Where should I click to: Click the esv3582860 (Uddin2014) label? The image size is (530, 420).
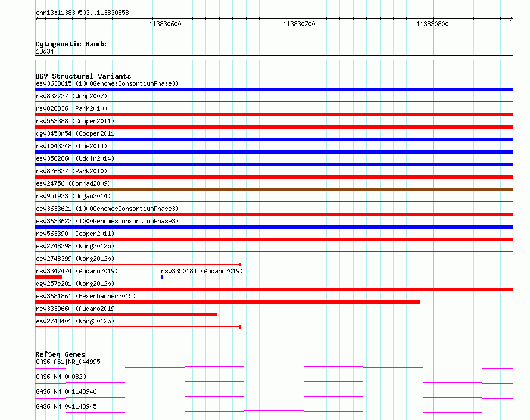(x=75, y=158)
